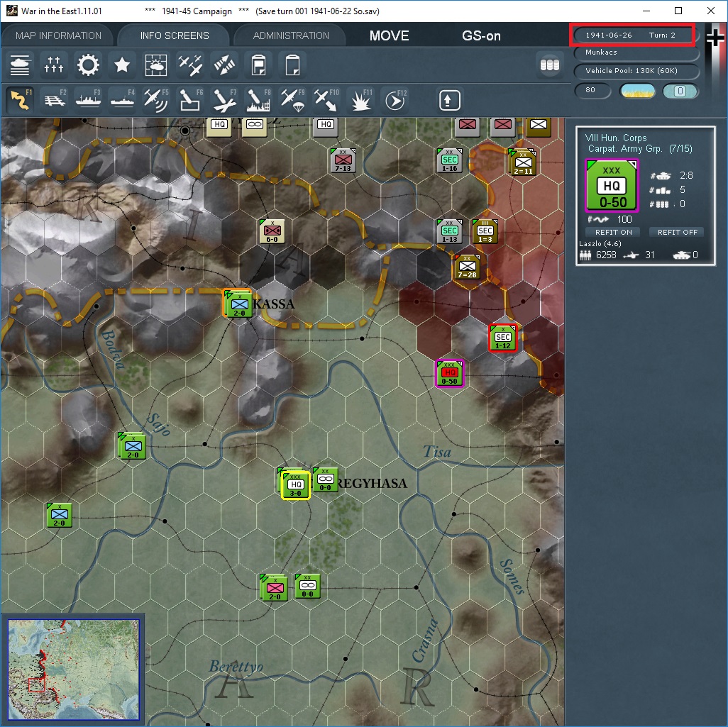Click the F12 end turn icon

395,100
